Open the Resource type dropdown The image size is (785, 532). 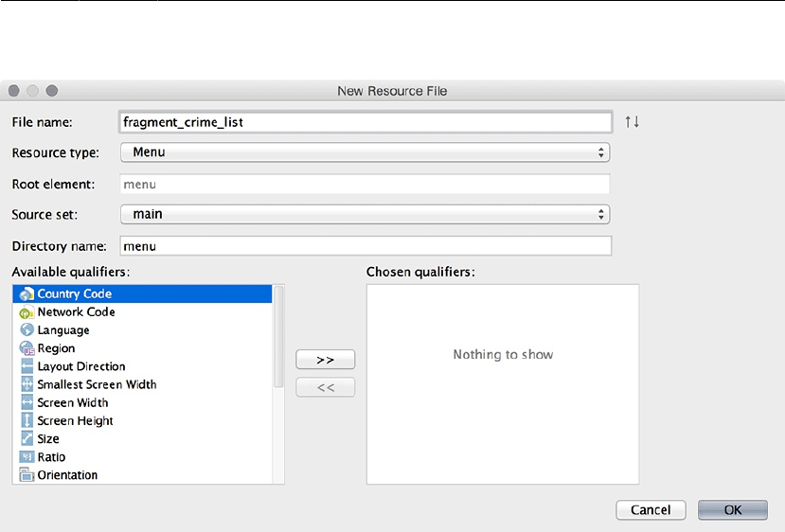click(x=365, y=152)
